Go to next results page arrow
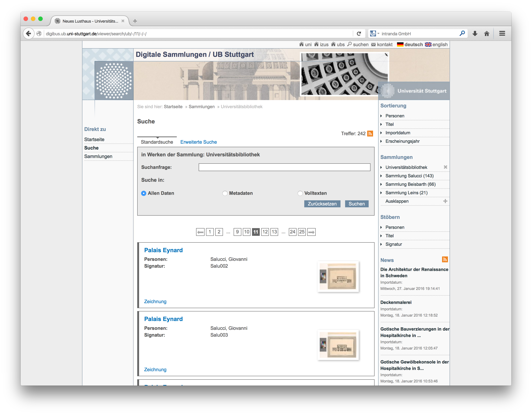 (311, 232)
